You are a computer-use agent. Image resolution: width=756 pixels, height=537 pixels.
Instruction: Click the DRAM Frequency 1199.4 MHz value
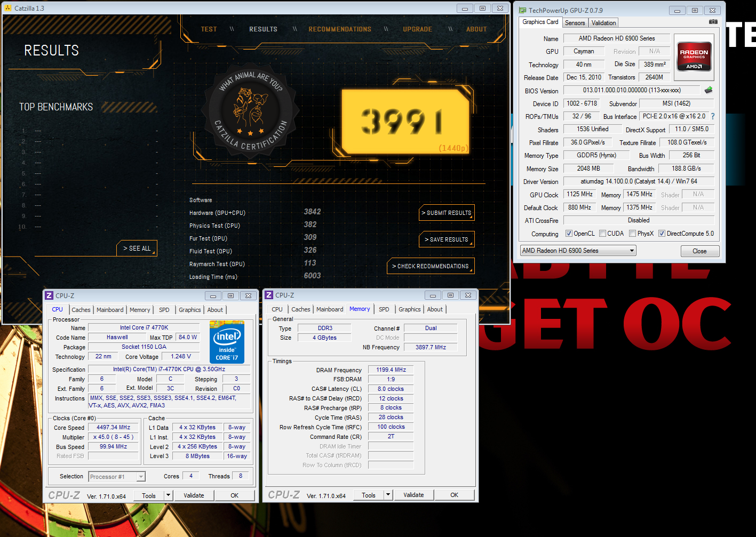point(391,370)
